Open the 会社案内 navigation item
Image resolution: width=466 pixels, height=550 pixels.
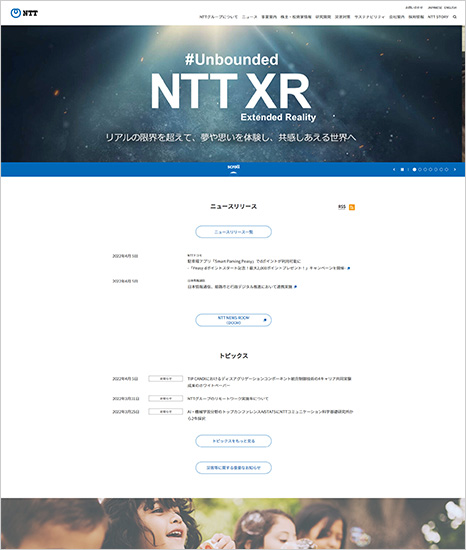pos(397,17)
